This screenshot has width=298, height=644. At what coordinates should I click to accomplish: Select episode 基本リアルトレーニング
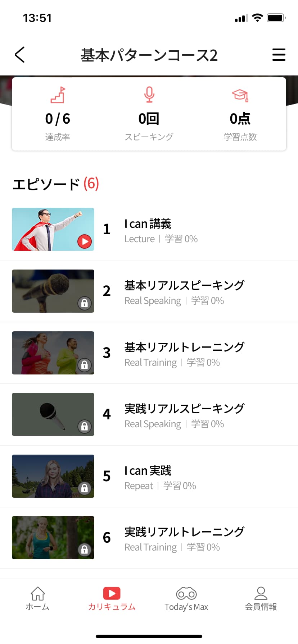coord(184,348)
